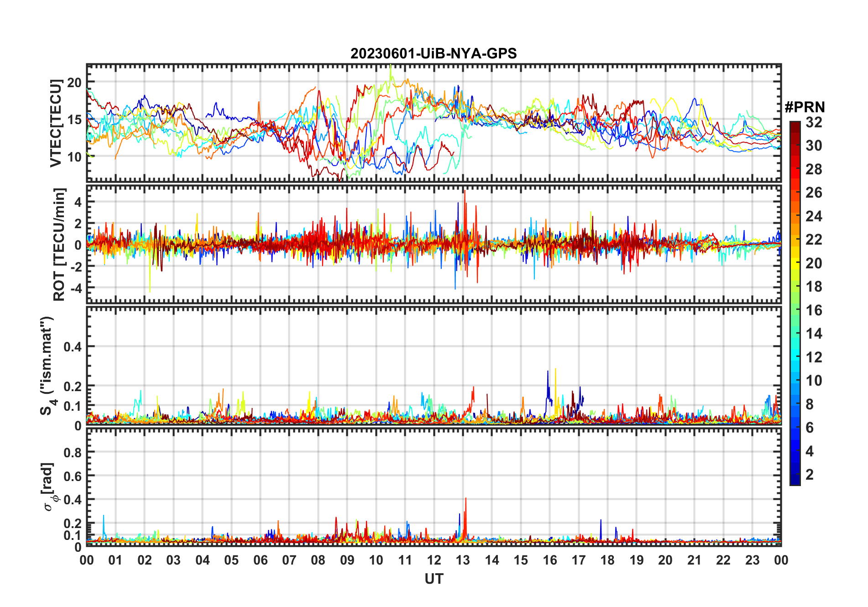Click ROT y-axis tick label -4

76,288
